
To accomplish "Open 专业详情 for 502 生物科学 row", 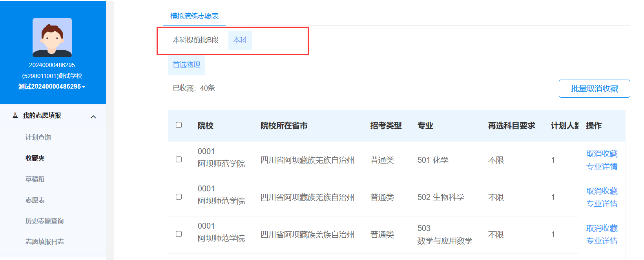I will click(602, 204).
